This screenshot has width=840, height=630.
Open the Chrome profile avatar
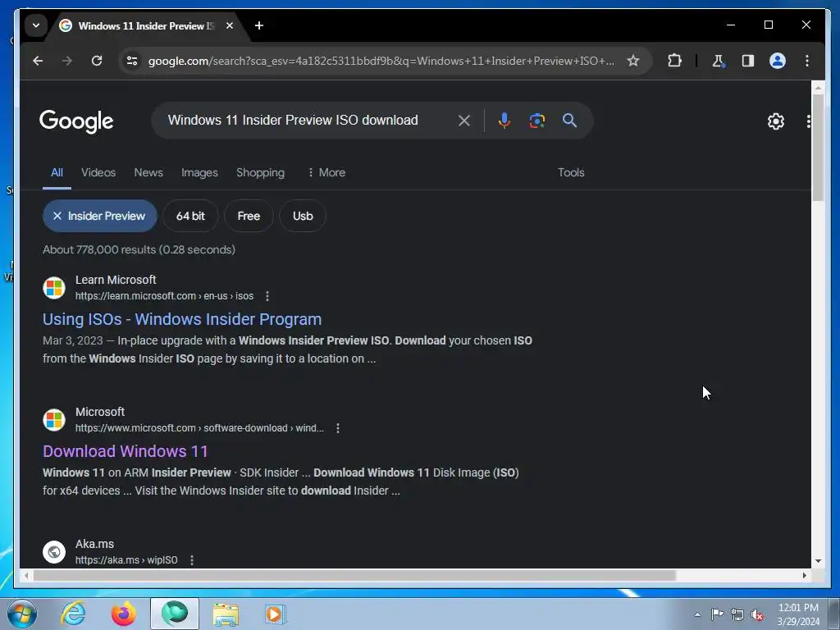pos(778,61)
